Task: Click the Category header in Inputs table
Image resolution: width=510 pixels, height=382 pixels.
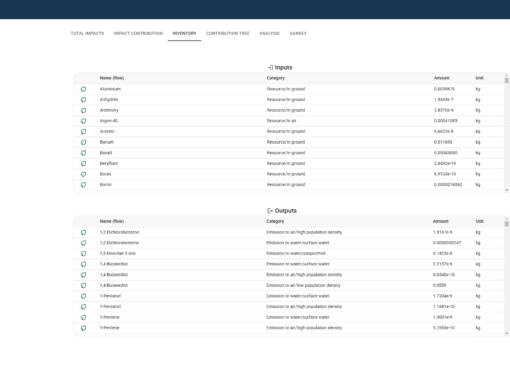Action: 276,78
